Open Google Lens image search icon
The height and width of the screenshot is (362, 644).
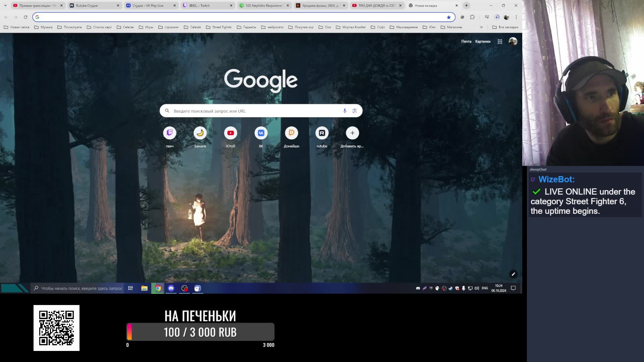click(x=355, y=111)
